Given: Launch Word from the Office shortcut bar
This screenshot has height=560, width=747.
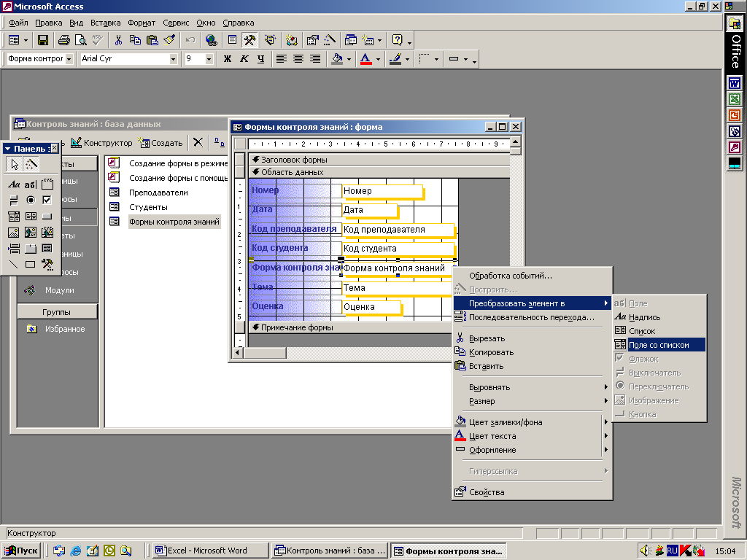Looking at the screenshot, I should pos(734,84).
